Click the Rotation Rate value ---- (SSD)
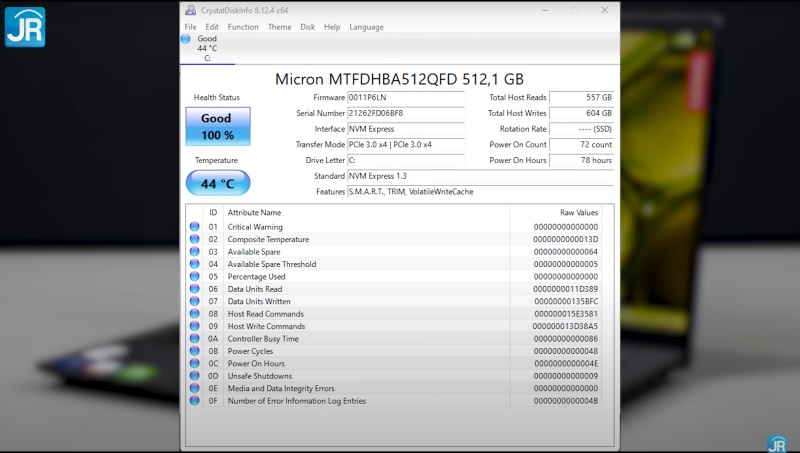 pos(581,129)
